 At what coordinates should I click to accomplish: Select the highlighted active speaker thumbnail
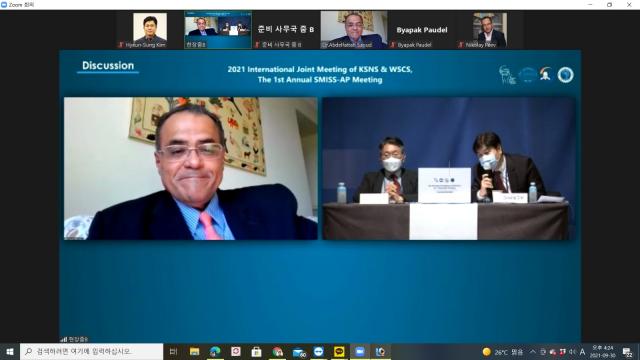(218, 30)
